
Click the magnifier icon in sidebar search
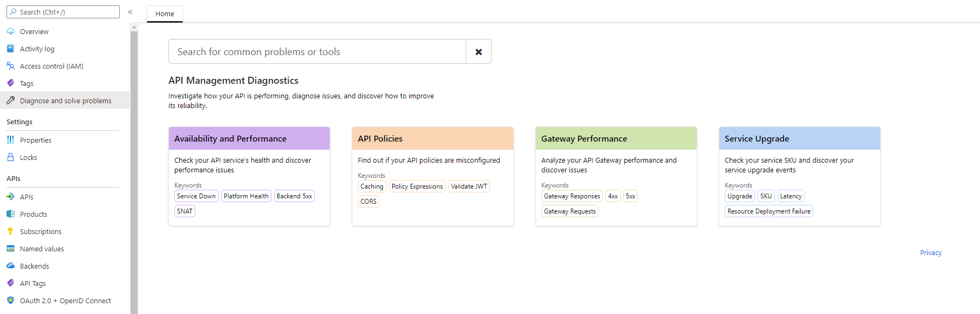coord(13,12)
